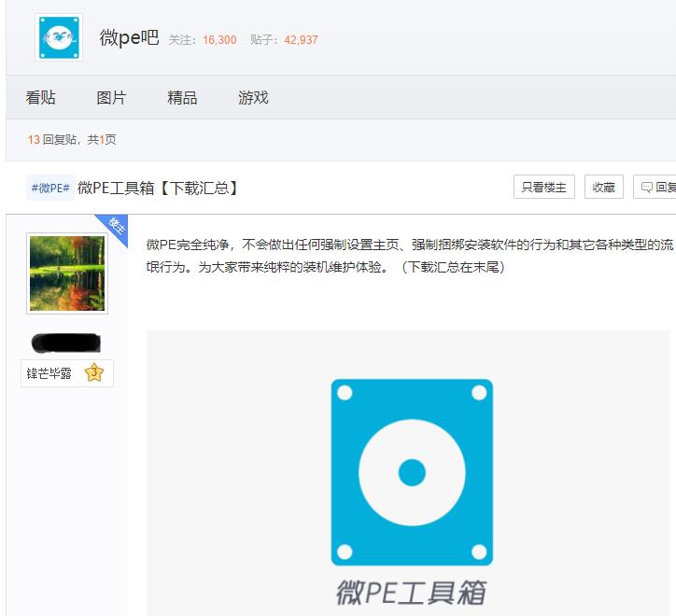Click the post title 微PE工具箱【下载汇总】
Image resolution: width=676 pixels, height=616 pixels.
pos(158,188)
